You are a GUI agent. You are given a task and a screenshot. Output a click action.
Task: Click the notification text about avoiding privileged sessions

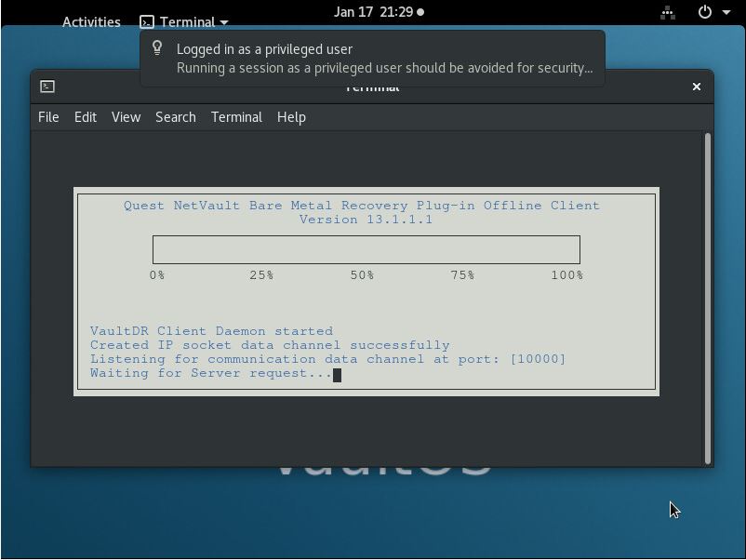384,68
